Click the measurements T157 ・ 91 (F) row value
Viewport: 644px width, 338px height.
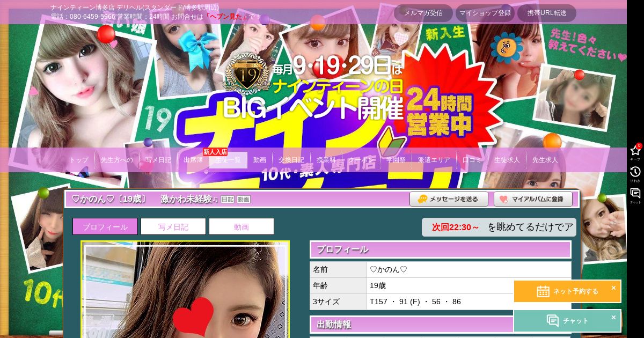coord(415,302)
